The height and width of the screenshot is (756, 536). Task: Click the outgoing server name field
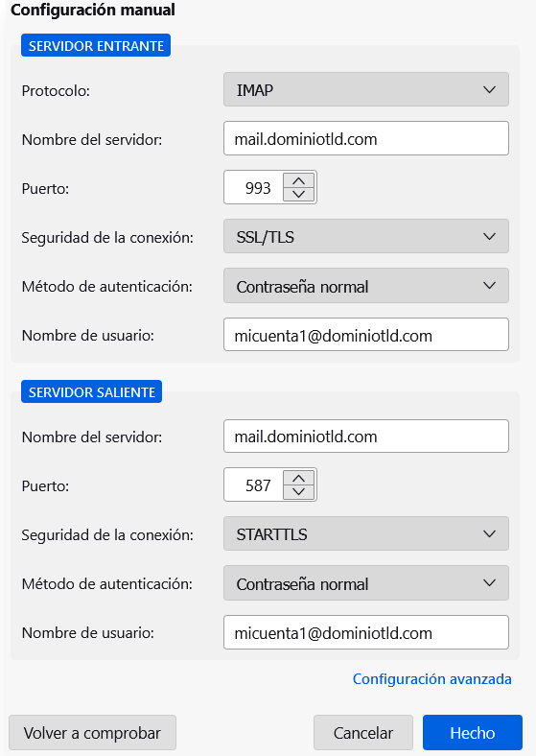[x=366, y=437]
